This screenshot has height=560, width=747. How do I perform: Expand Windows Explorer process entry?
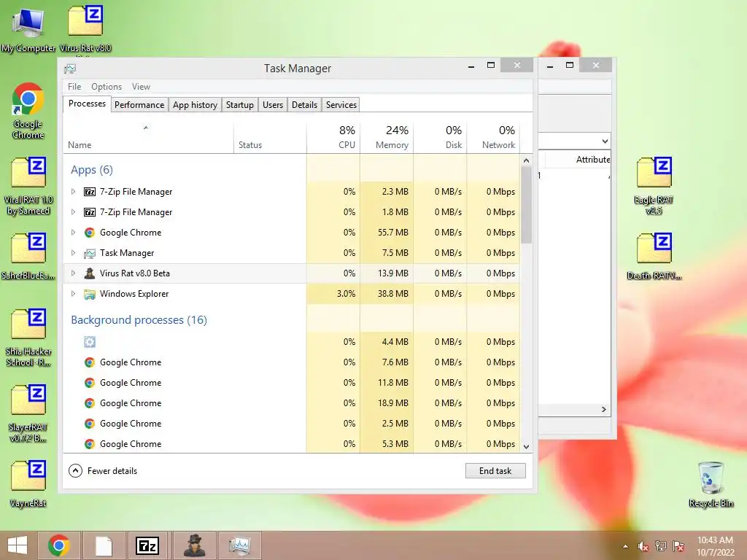click(73, 294)
